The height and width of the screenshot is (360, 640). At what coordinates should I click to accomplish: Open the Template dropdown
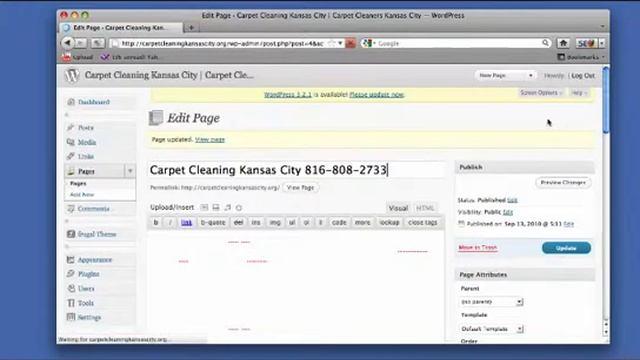tap(491, 329)
